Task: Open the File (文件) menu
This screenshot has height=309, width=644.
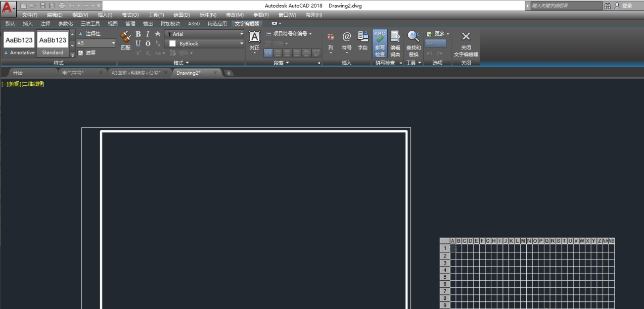Action: coord(30,15)
